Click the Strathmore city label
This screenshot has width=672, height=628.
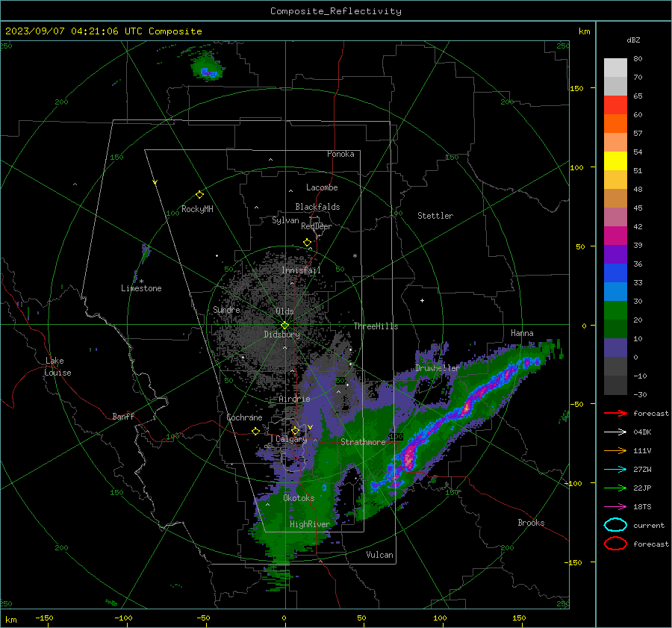tap(363, 442)
